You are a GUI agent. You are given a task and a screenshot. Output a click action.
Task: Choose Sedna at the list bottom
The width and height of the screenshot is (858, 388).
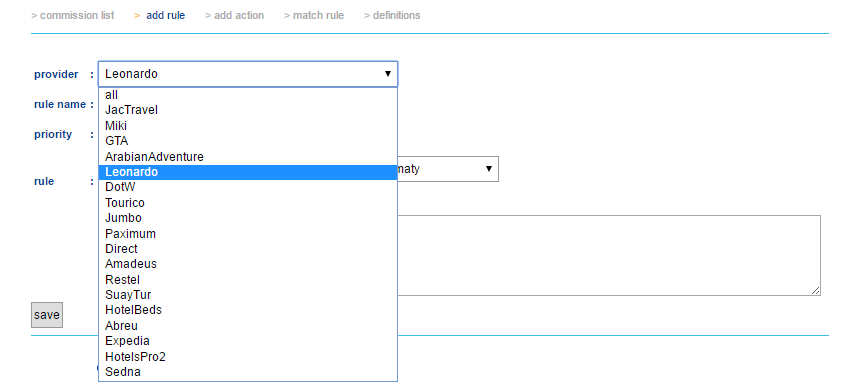248,372
